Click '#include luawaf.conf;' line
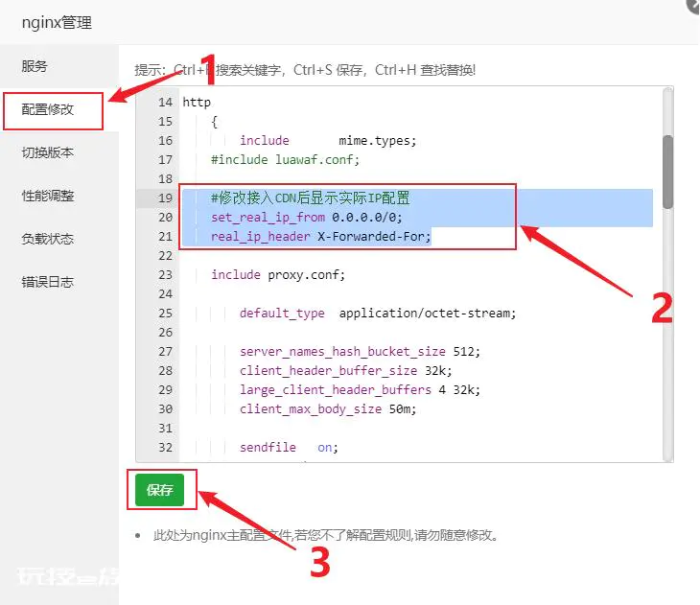 tap(285, 160)
